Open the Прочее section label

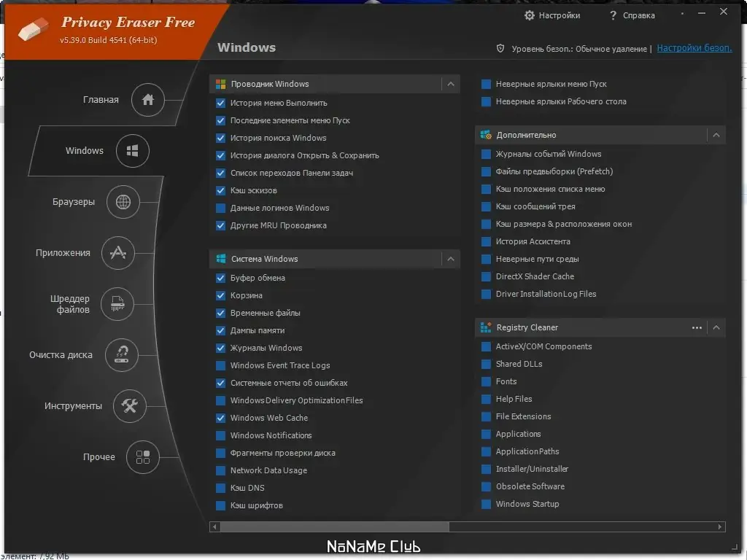click(x=99, y=457)
